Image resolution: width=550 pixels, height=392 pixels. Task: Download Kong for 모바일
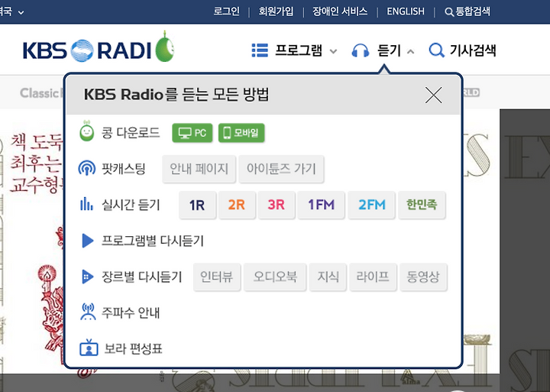241,133
